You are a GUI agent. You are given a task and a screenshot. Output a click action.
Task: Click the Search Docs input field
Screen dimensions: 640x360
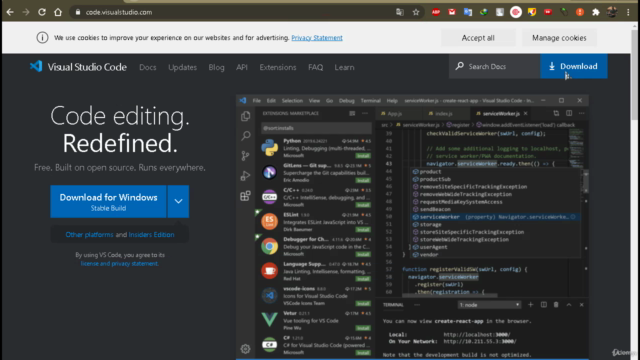pos(495,66)
